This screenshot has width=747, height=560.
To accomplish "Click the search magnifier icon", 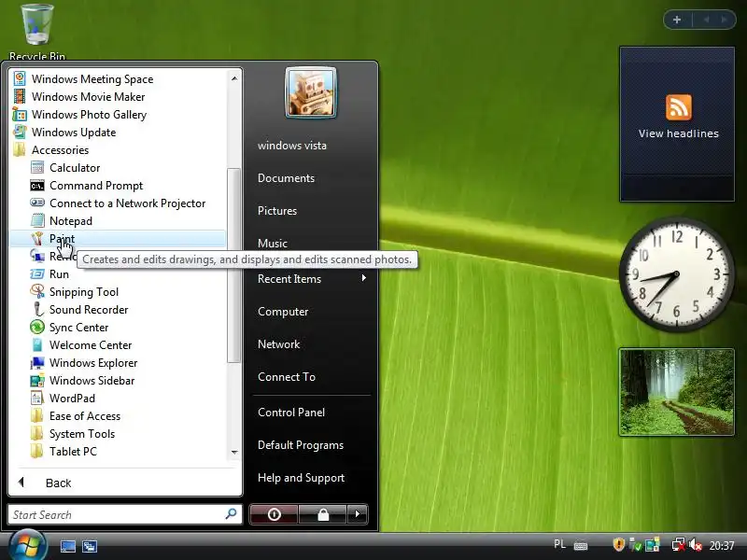I will (x=231, y=514).
